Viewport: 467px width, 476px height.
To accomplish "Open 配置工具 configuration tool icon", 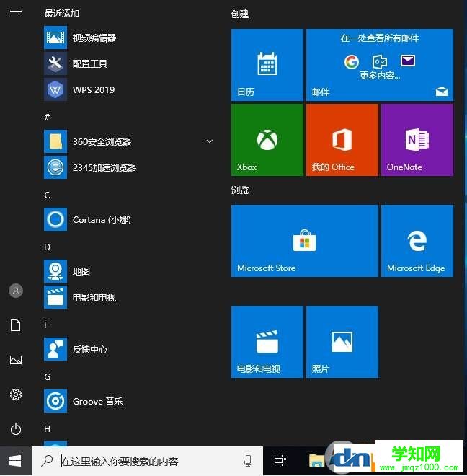I will (55, 63).
